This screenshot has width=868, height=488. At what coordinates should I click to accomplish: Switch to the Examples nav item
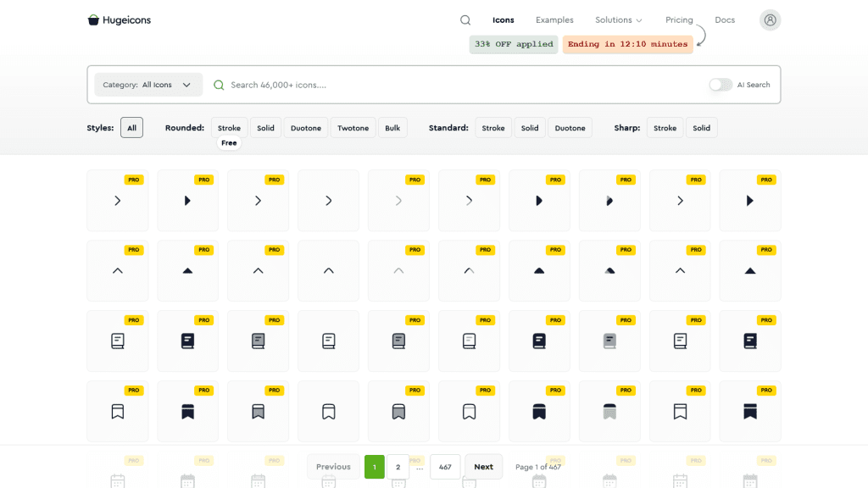pos(554,19)
